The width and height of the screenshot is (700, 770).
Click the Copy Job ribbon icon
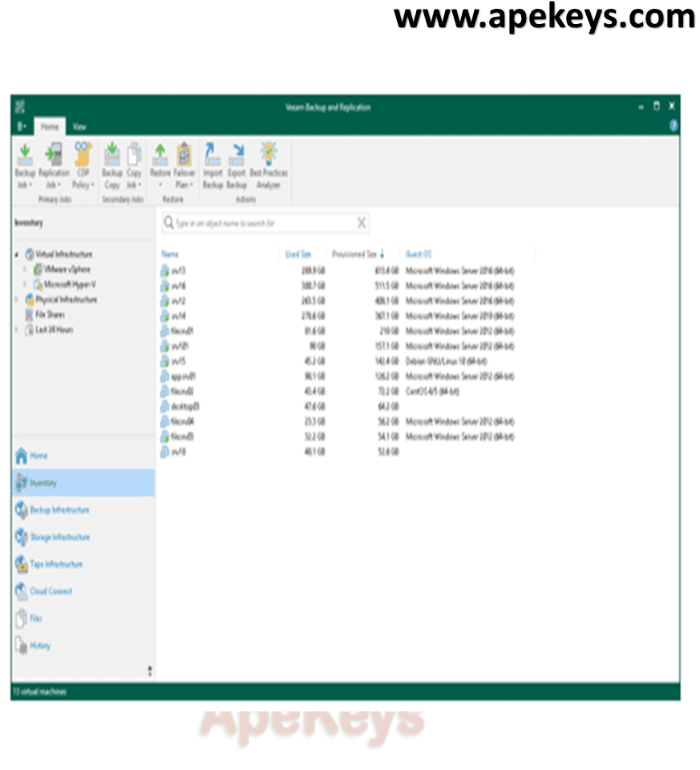134,154
